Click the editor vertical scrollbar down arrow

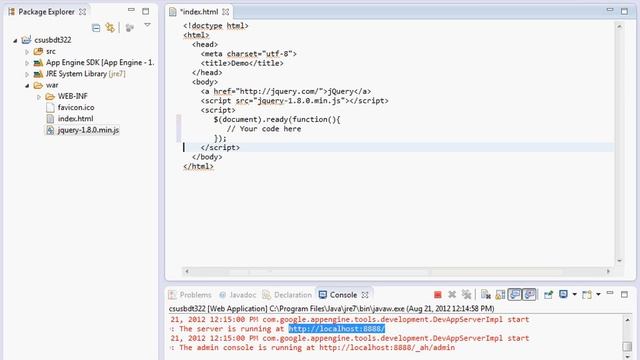pos(619,260)
